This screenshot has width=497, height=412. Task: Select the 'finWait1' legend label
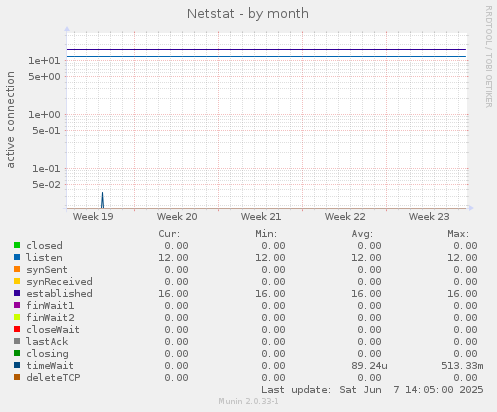50,306
